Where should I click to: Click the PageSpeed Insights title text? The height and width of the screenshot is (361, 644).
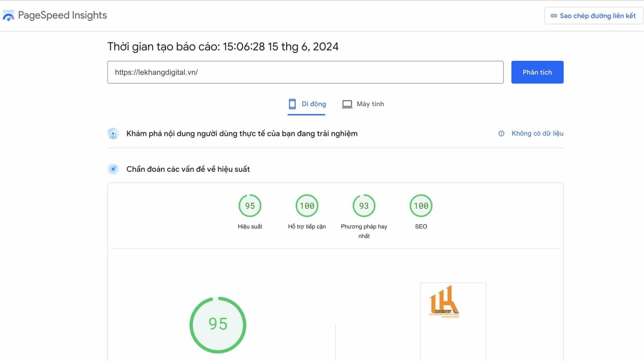coord(62,15)
